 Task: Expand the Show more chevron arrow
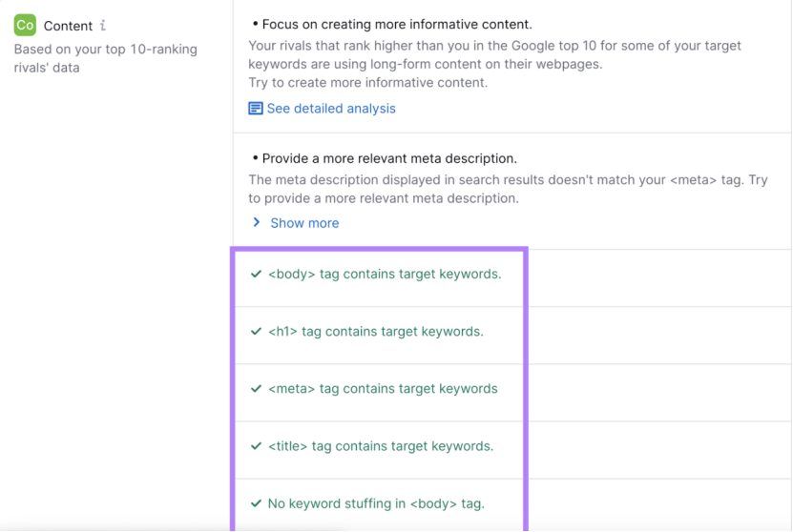click(x=256, y=222)
